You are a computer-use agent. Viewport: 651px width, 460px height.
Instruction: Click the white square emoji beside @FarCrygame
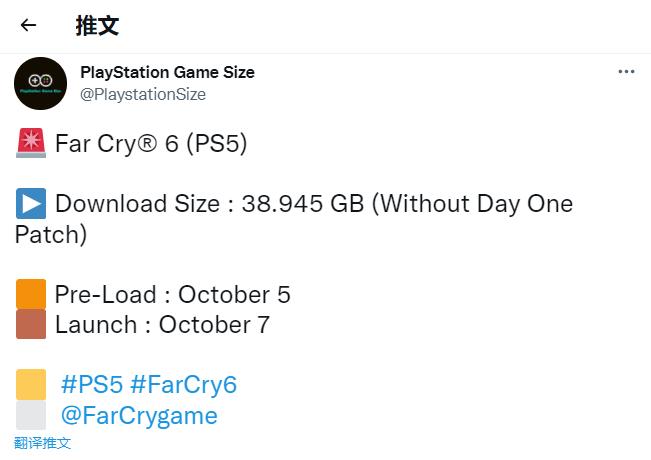[31, 415]
